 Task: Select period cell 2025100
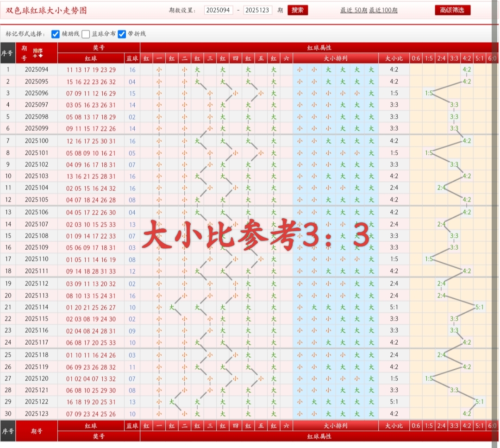click(37, 141)
